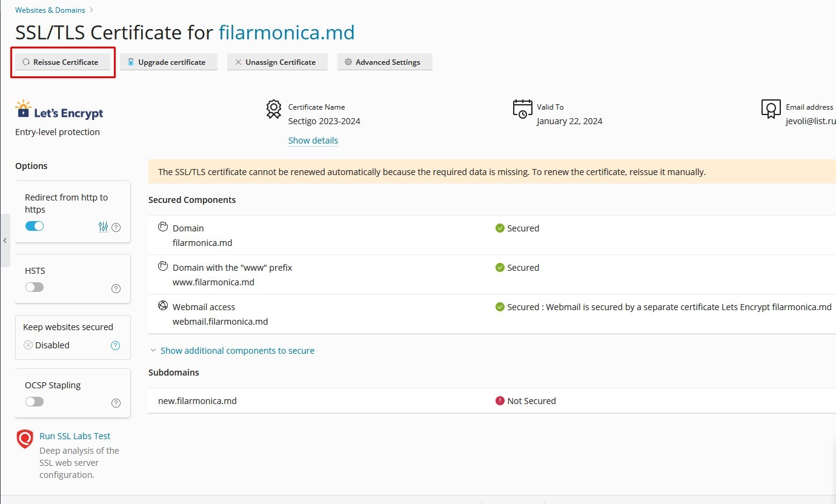Click blue help icon for Keep websites secured
Viewport: 836px width, 504px height.
point(116,346)
